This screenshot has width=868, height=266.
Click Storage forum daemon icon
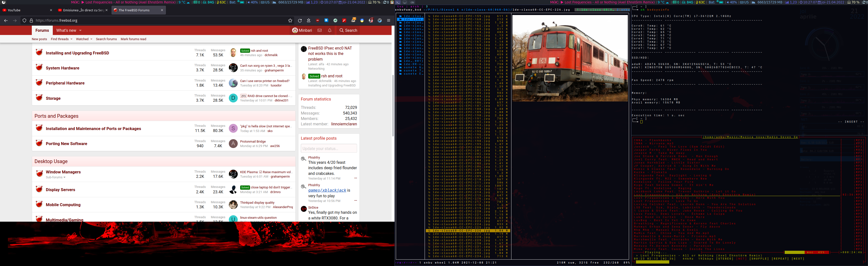[39, 97]
